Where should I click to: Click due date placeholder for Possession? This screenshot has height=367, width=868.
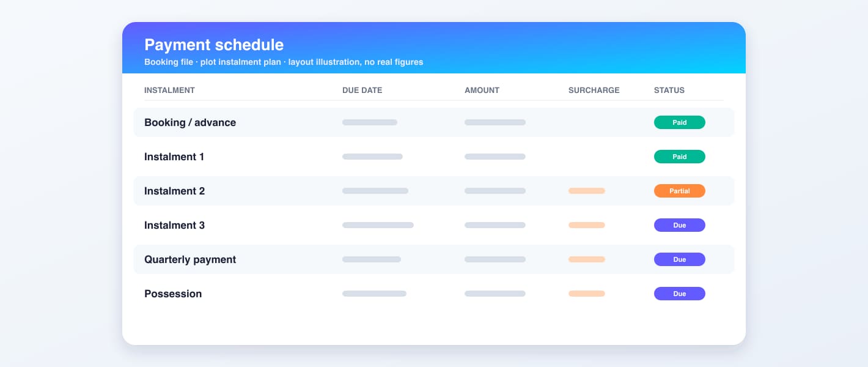pyautogui.click(x=374, y=294)
